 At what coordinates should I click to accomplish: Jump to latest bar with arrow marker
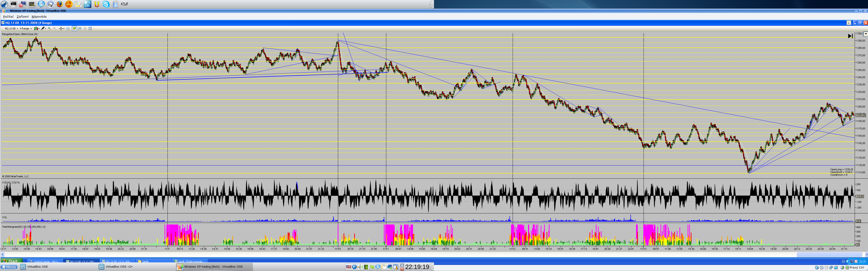click(x=850, y=36)
